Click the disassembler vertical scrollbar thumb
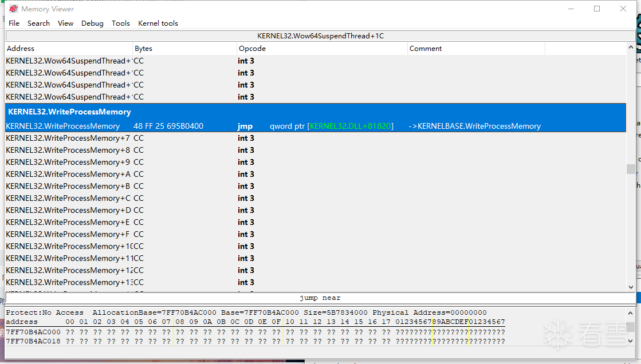Image resolution: width=641 pixels, height=364 pixels. [631, 169]
